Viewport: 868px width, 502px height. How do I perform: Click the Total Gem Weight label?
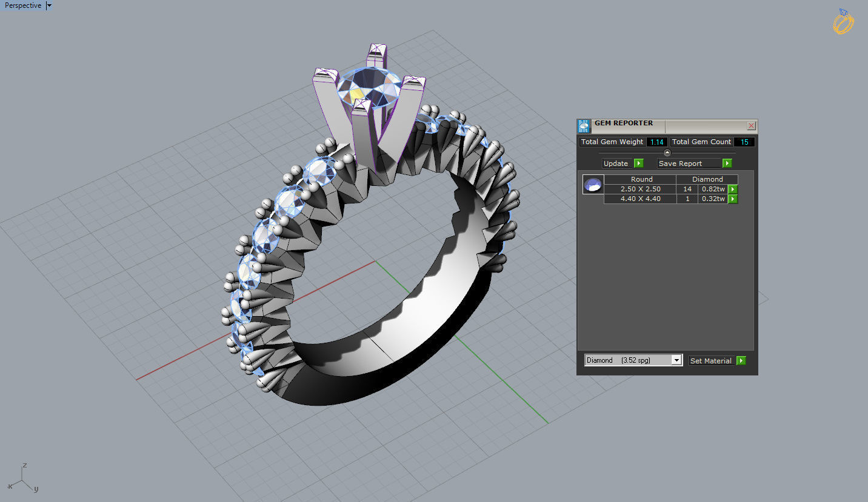click(612, 142)
